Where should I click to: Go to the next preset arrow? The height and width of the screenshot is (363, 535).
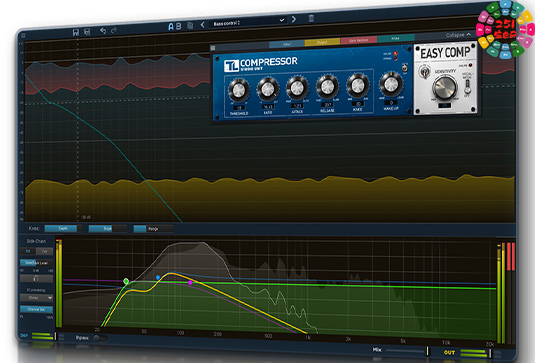pyautogui.click(x=294, y=19)
